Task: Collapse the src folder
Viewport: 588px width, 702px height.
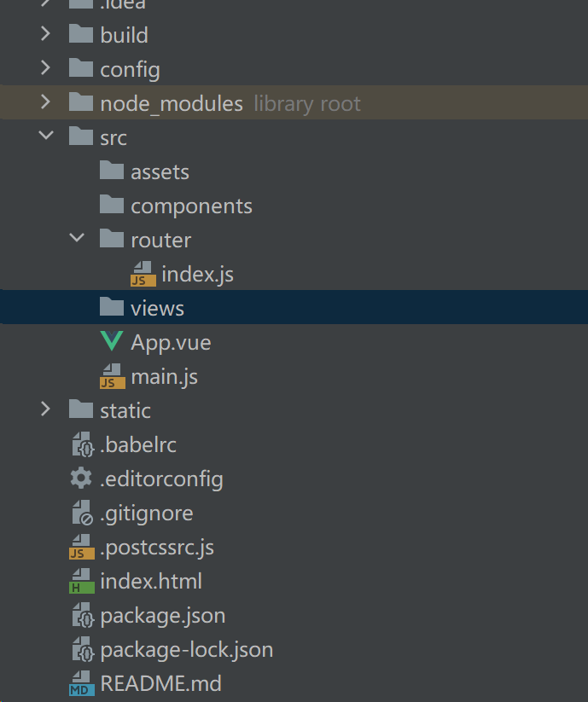Action: (46, 137)
